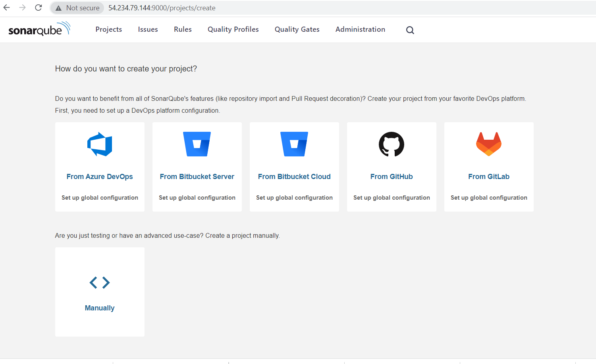The height and width of the screenshot is (364, 596).
Task: Choose the Manually label
Action: tap(100, 308)
